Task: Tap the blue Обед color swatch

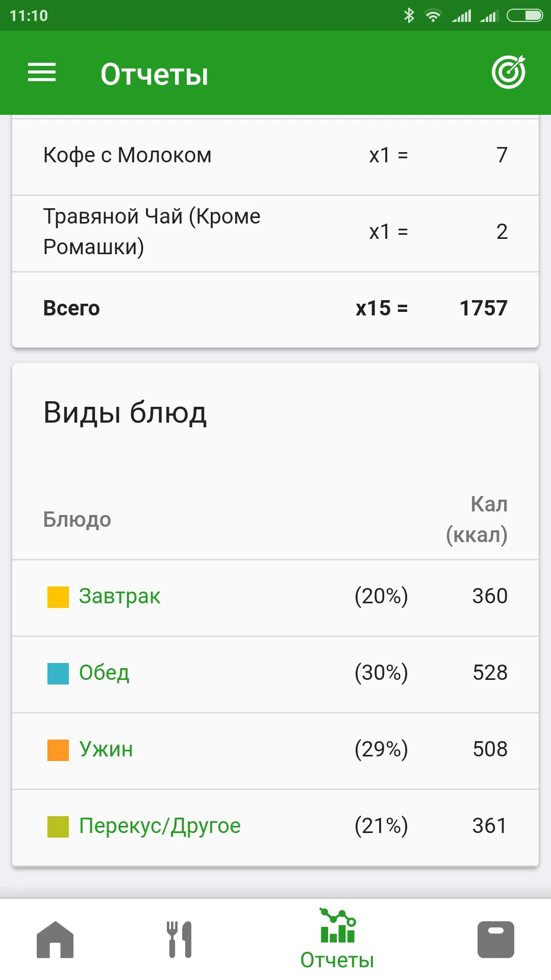Action: [58, 673]
